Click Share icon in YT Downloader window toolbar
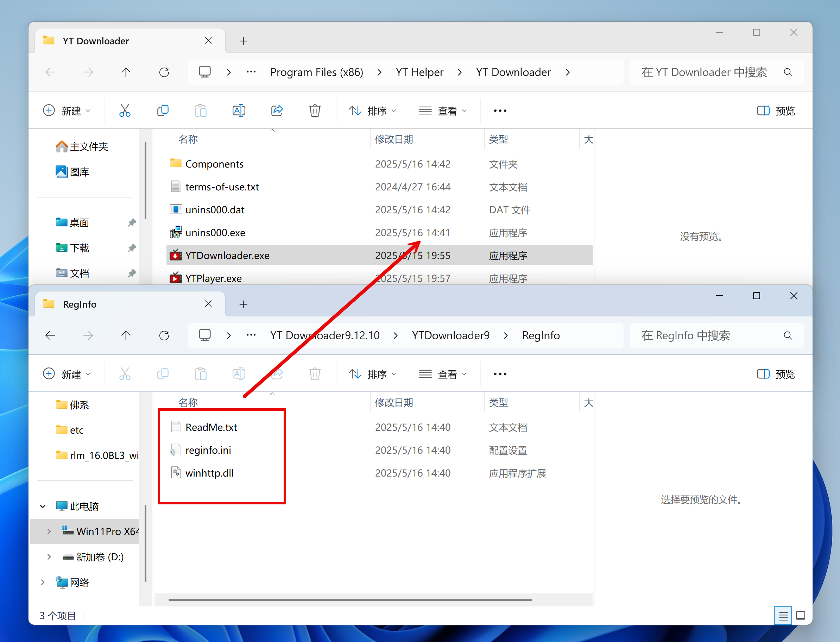Image resolution: width=840 pixels, height=642 pixels. (x=277, y=111)
